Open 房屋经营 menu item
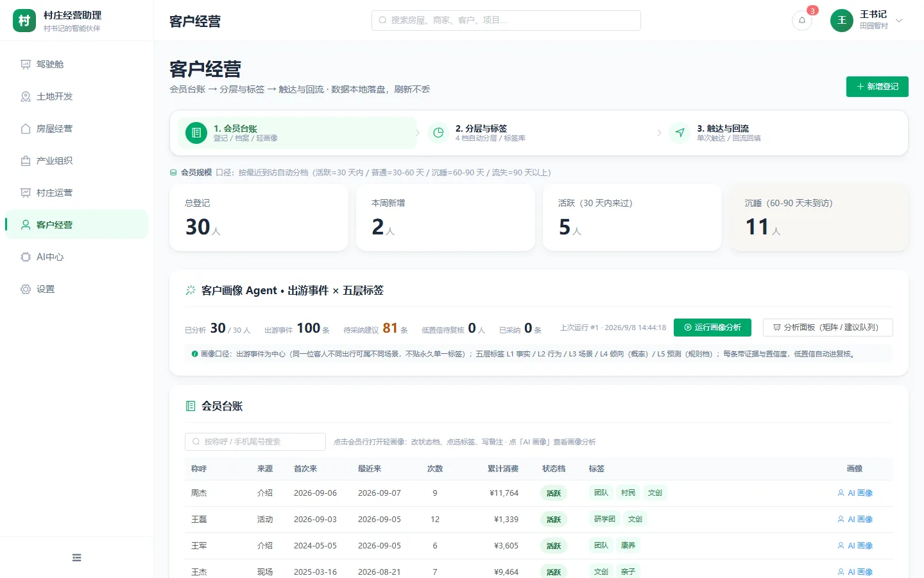The height and width of the screenshot is (578, 924). pos(77,128)
